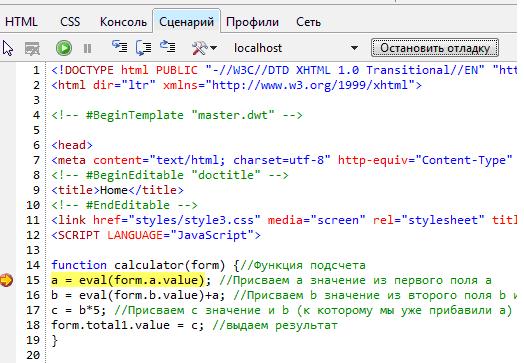This screenshot has width=524, height=363.
Task: Click the 'charset=utf-8' meta content text
Action: coord(278,160)
